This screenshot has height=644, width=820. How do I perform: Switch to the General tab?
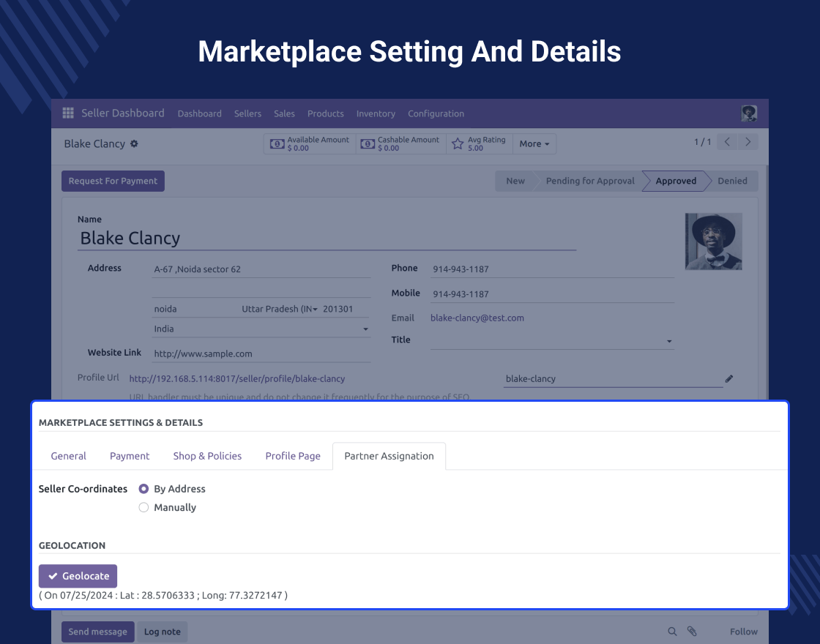tap(69, 456)
